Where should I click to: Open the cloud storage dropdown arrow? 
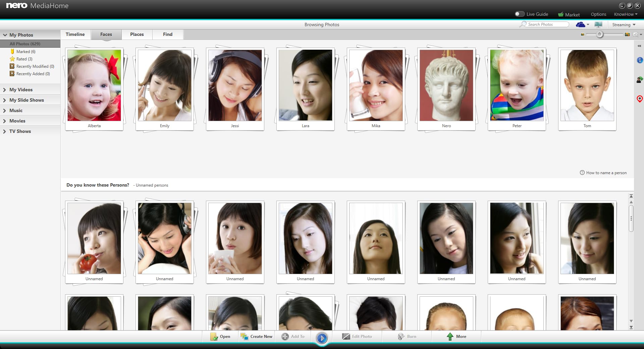588,25
